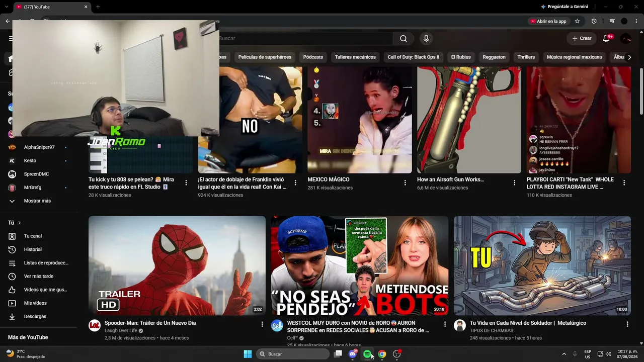The height and width of the screenshot is (362, 644).
Task: Open the Windows Start menu
Action: coord(248,354)
